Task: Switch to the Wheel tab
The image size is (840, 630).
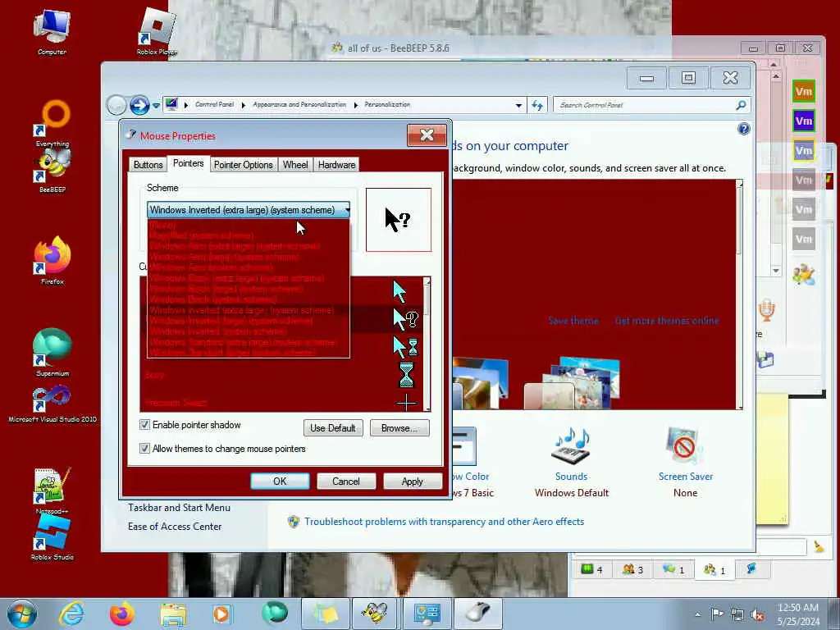Action: coord(295,165)
